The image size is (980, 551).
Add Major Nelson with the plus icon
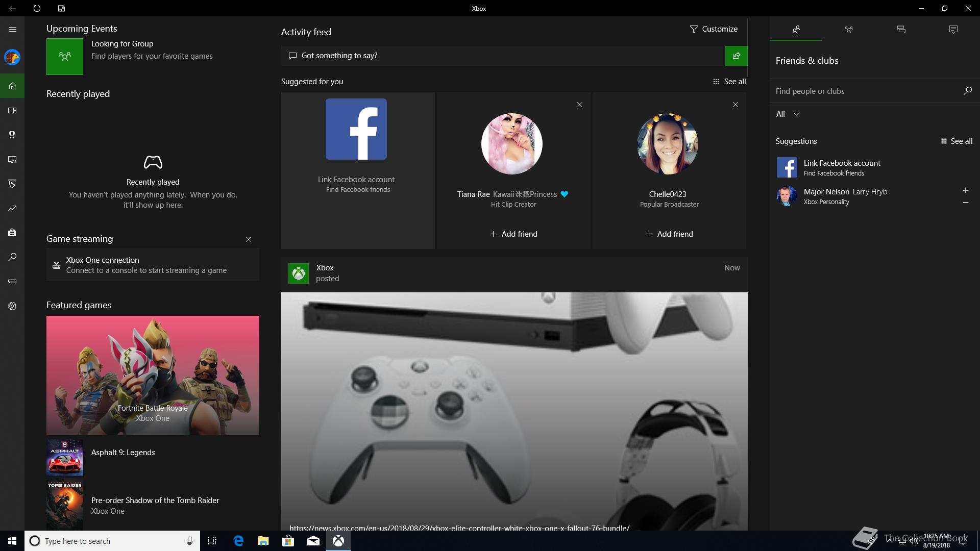(966, 190)
